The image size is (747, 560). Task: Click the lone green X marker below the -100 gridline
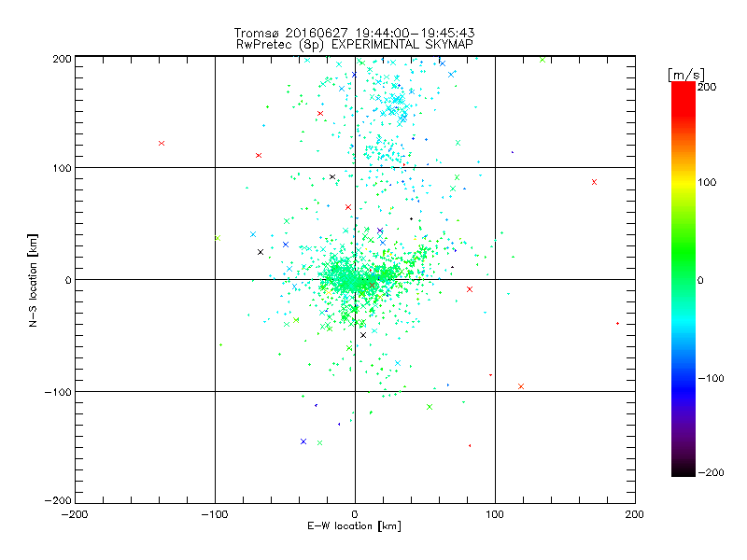(x=430, y=407)
